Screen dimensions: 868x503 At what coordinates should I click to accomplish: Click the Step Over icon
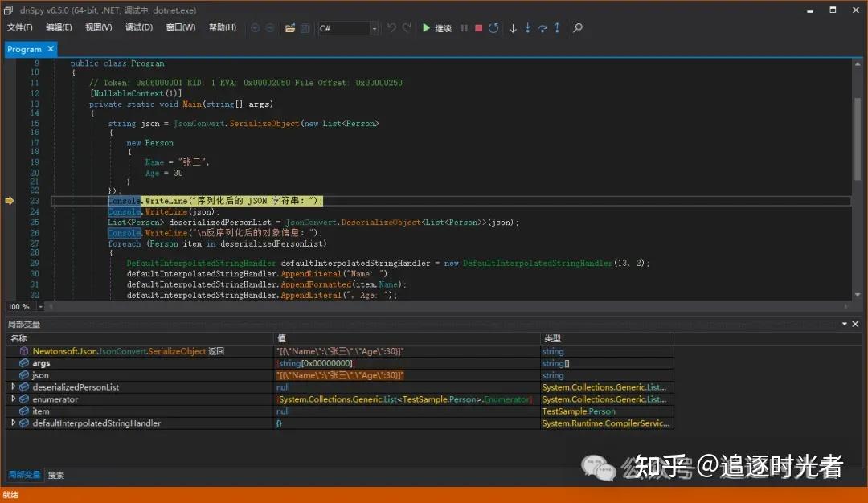542,27
